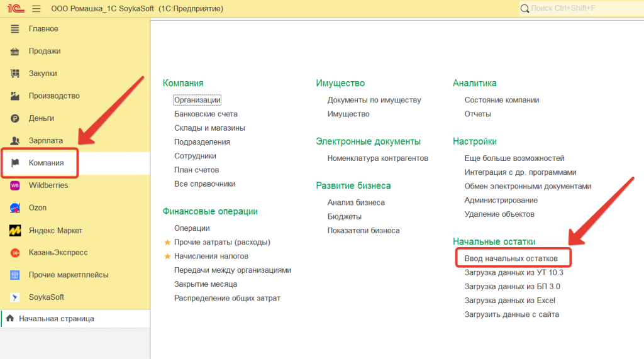
Task: Click Загрузка данных из Excel
Action: click(x=509, y=301)
